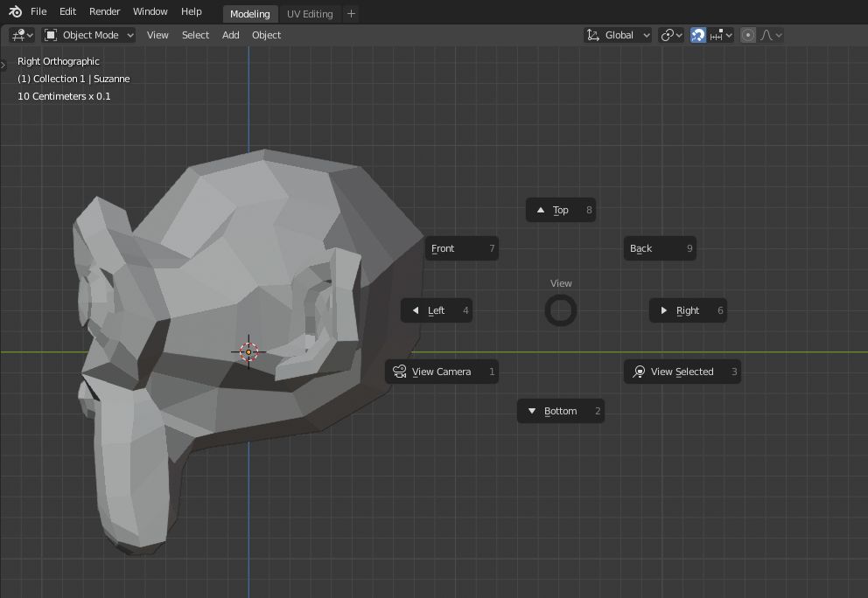Screen dimensions: 868x598
Task: Open the Global transform orientation dropdown
Action: pos(619,35)
